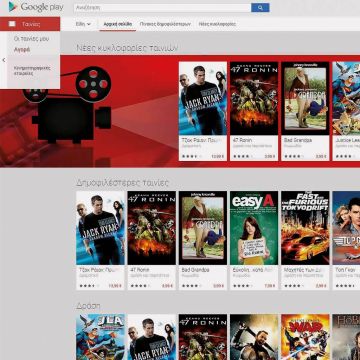This screenshot has height=360, width=360.
Task: Open JLA poster in Δράση row
Action: (100, 337)
